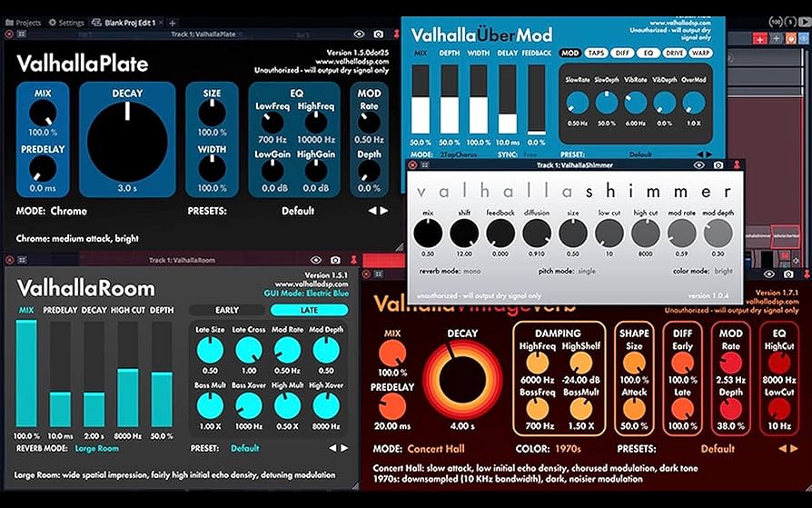The height and width of the screenshot is (508, 812).
Task: Click the eye icon in ValhallaVintageVerb title bar
Action: pyautogui.click(x=769, y=274)
